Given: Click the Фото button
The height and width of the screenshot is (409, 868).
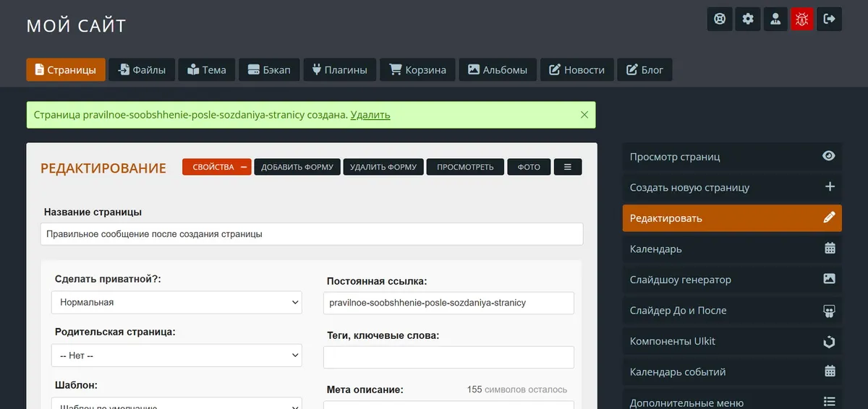Looking at the screenshot, I should click(x=529, y=167).
